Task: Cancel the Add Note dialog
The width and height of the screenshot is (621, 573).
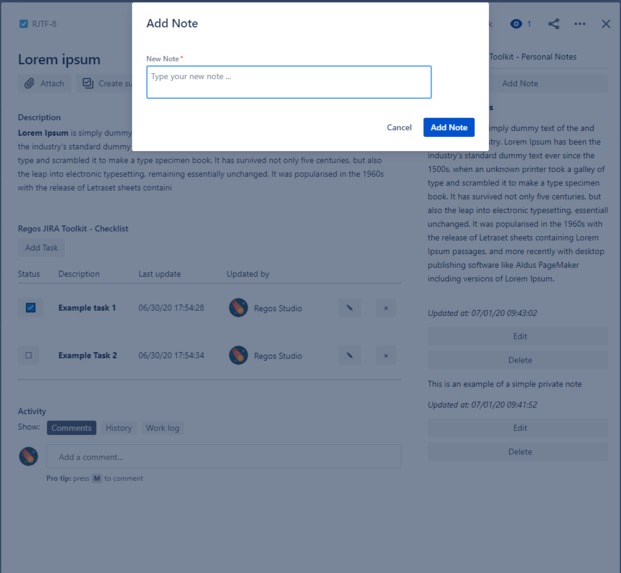Action: pos(399,128)
